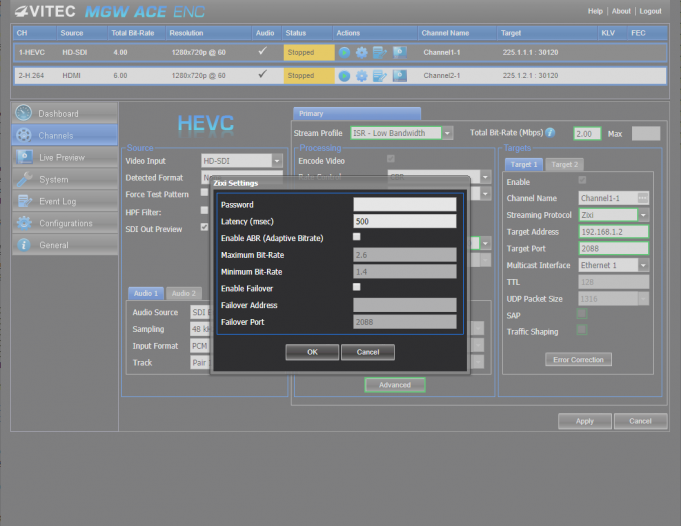The width and height of the screenshot is (681, 526).
Task: Click the VITEC logo
Action: point(45,11)
